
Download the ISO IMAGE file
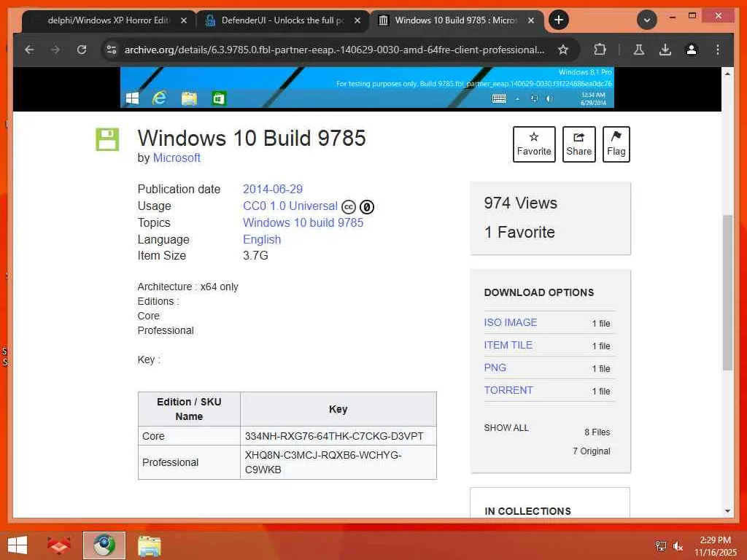(x=510, y=322)
